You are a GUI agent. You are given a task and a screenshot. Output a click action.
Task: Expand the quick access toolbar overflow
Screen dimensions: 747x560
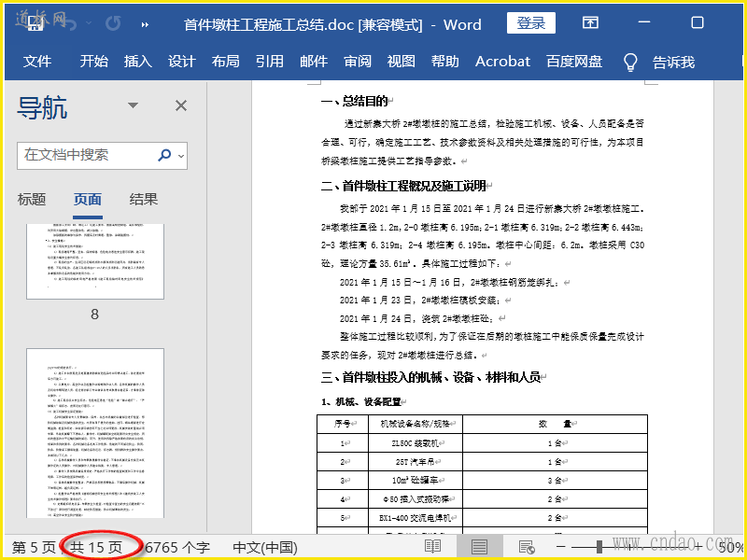pyautogui.click(x=144, y=24)
